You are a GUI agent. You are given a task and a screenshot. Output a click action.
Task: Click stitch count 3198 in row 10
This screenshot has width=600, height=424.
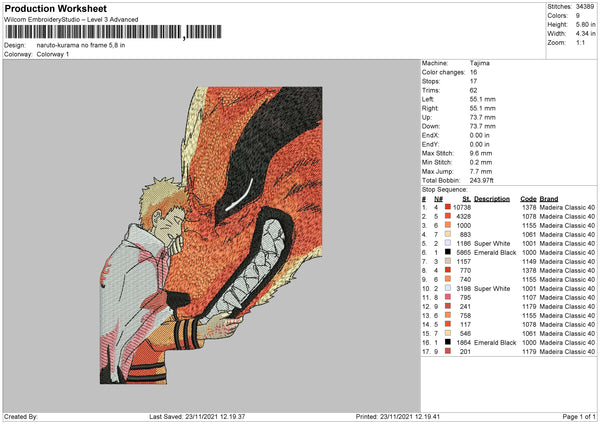click(x=464, y=289)
